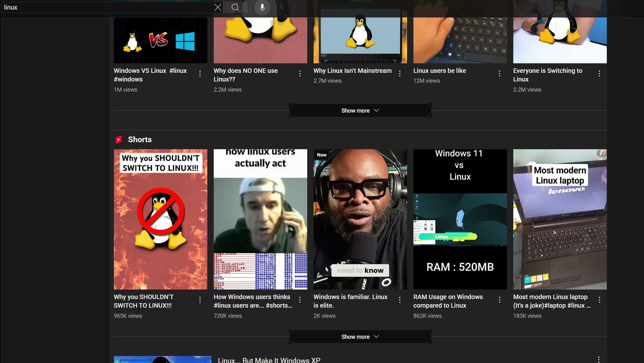Click the 720K views text
The image size is (644, 363).
coord(228,316)
